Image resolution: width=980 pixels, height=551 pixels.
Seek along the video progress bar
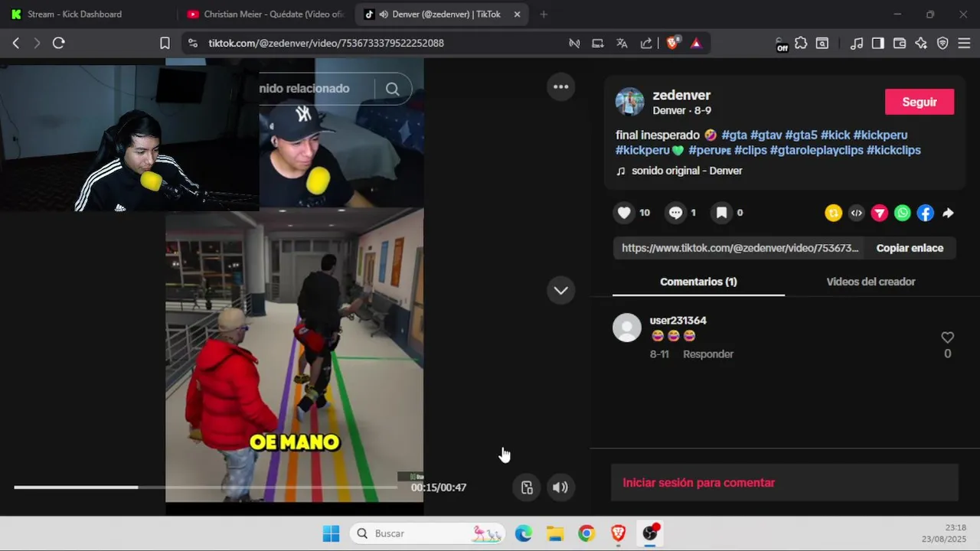tap(206, 487)
